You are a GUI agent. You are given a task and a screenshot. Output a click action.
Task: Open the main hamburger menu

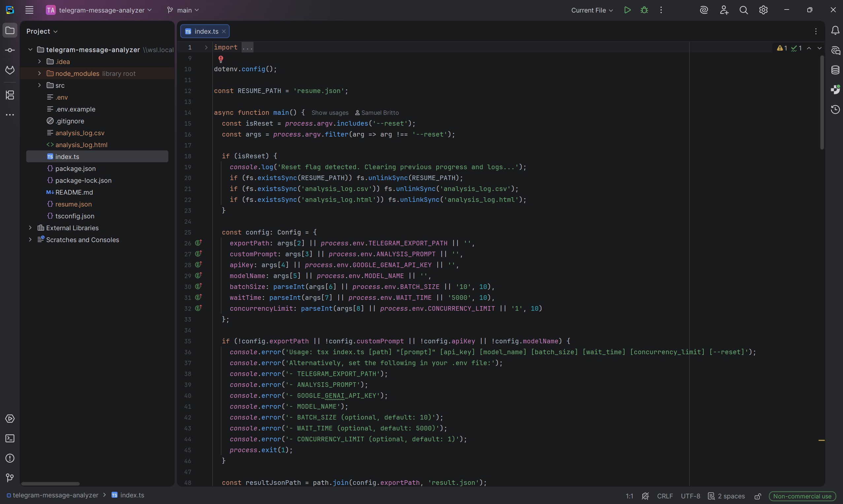tap(29, 10)
